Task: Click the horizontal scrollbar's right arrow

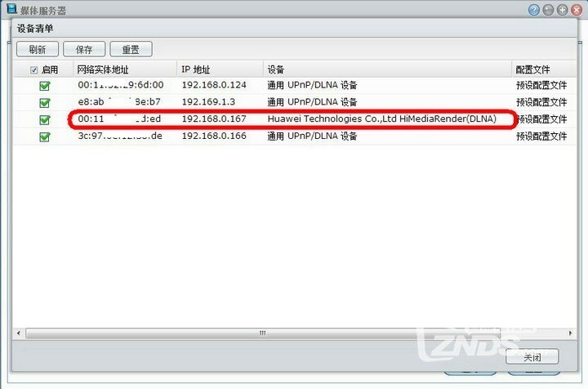Action: pyautogui.click(x=570, y=333)
